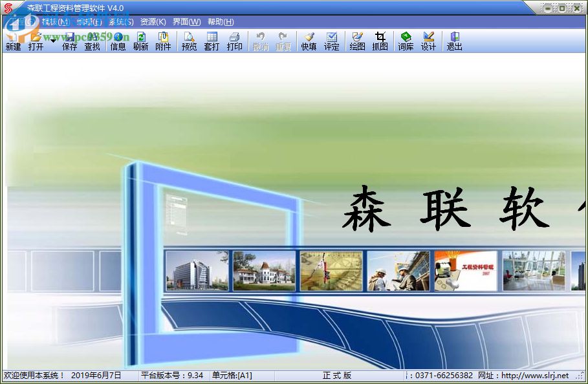Screen dimensions: 588x384
Task: Open the 信息 (Info) toolbar icon
Action: coord(118,41)
